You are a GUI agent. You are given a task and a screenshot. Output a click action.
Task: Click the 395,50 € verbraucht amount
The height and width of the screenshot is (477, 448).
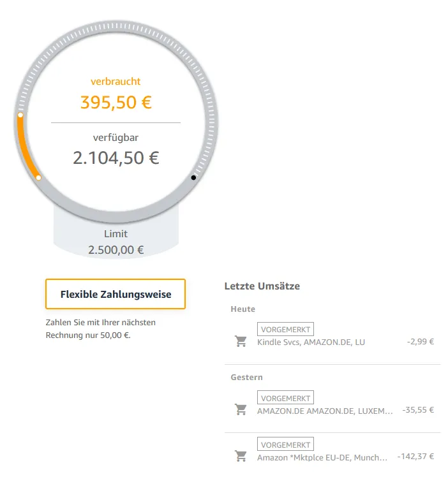(x=116, y=102)
